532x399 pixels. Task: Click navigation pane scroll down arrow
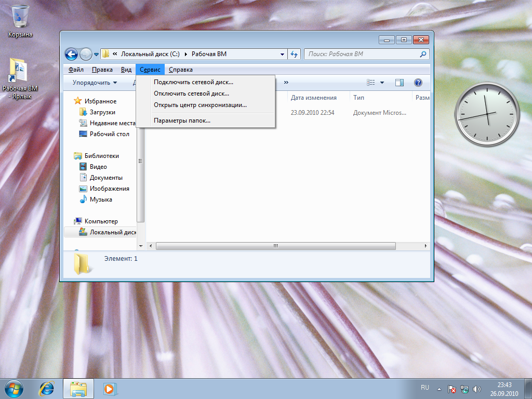pyautogui.click(x=141, y=246)
